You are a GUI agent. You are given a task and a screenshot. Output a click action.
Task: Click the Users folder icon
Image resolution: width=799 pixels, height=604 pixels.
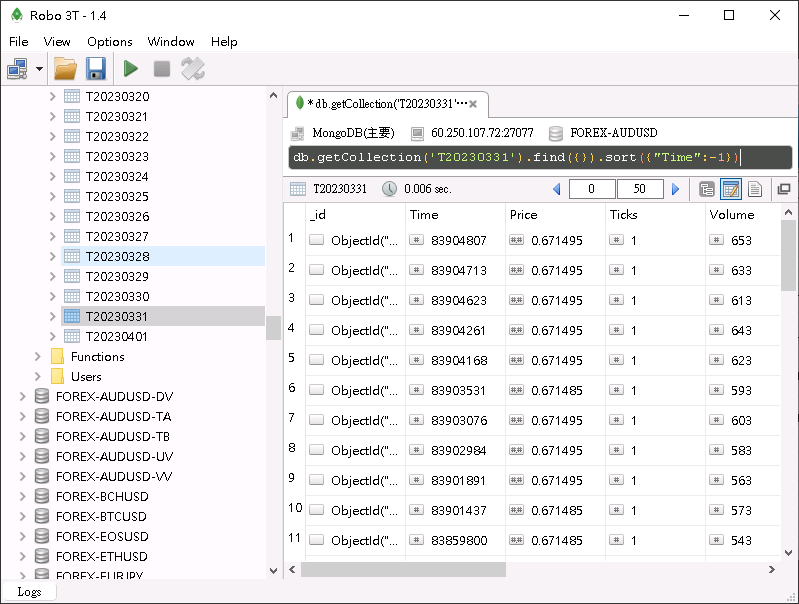click(58, 376)
